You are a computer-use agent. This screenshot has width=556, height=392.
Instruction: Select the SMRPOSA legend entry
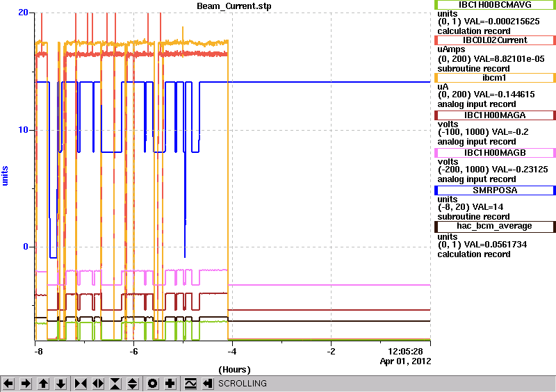[x=495, y=190]
